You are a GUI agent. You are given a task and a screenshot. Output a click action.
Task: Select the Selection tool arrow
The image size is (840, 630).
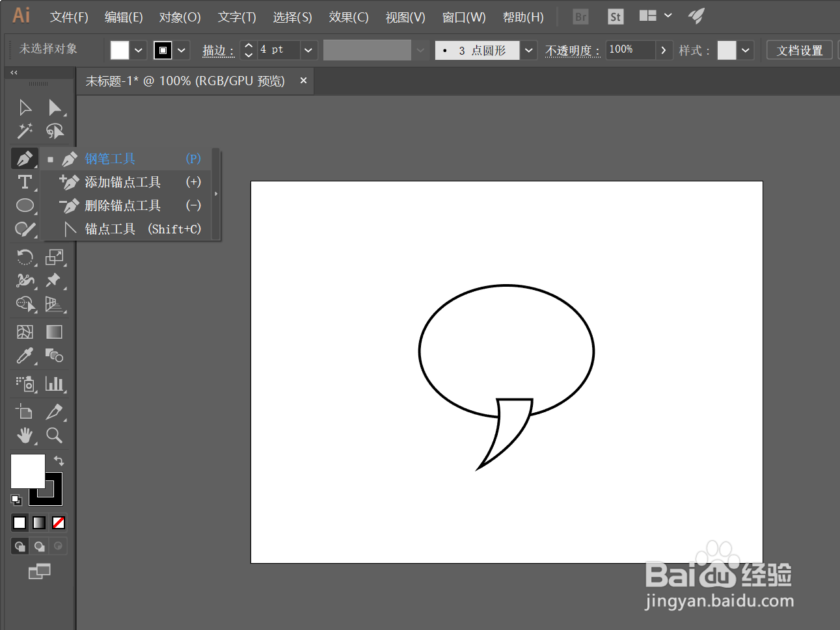[x=25, y=107]
